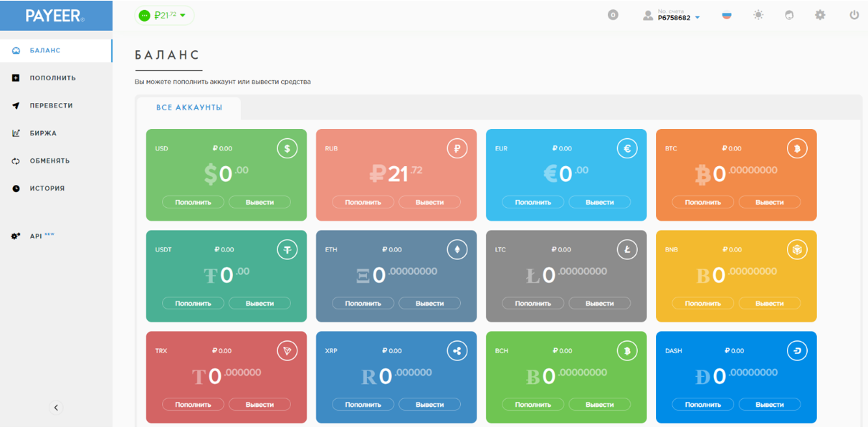
Task: Click the tether icon on USDT card
Action: pyautogui.click(x=287, y=249)
